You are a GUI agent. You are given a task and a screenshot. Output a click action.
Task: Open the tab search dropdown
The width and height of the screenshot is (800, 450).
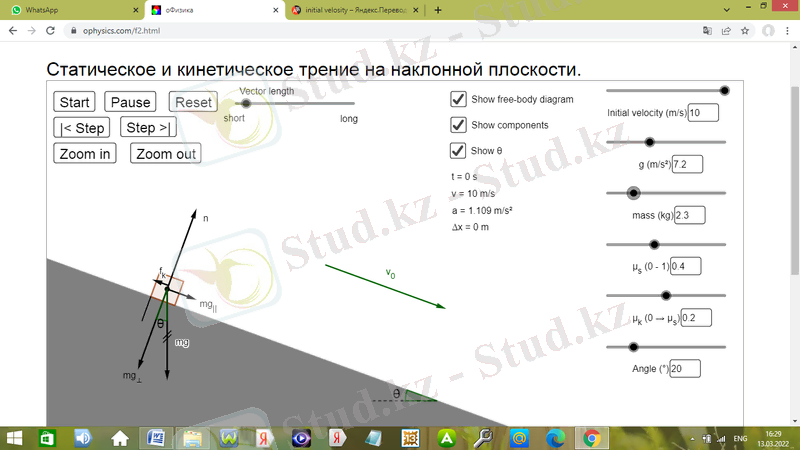point(727,10)
